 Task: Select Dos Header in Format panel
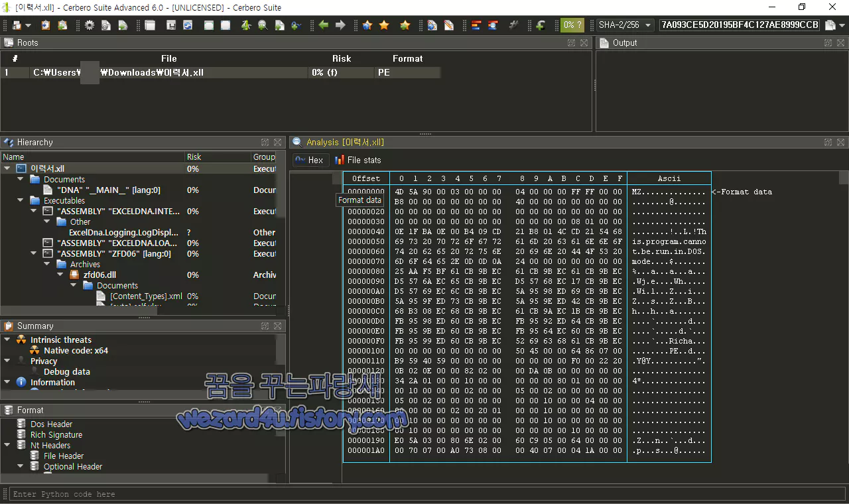[x=51, y=424]
